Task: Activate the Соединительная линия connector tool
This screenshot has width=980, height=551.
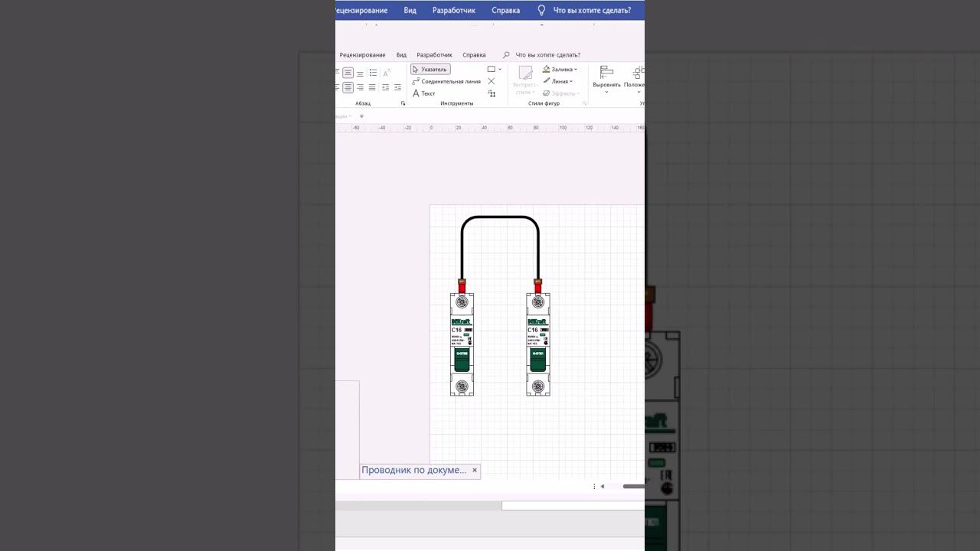Action: coord(447,81)
